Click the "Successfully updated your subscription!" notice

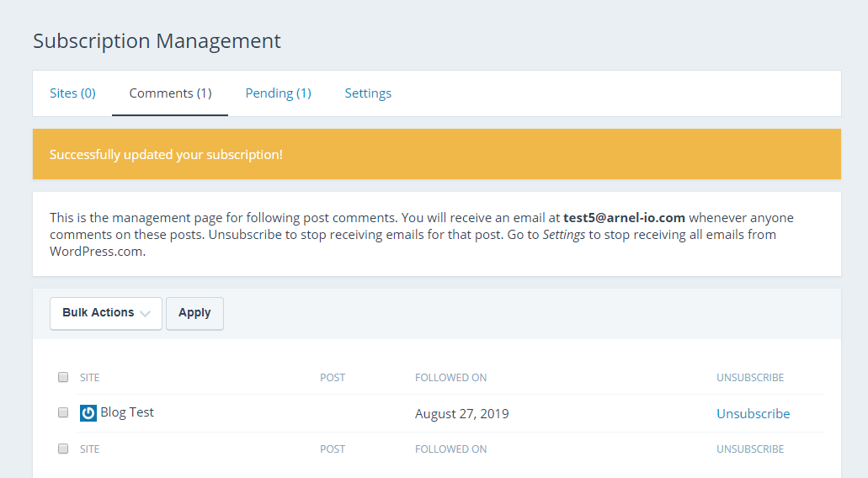166,155
